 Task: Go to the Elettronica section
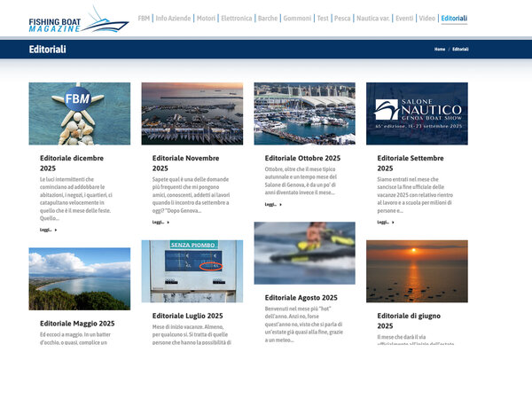tap(236, 18)
